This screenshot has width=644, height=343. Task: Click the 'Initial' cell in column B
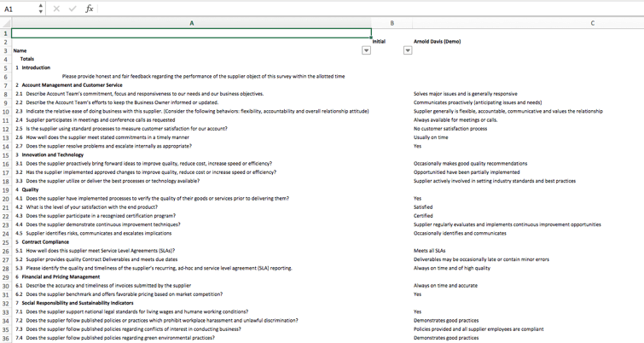point(379,42)
